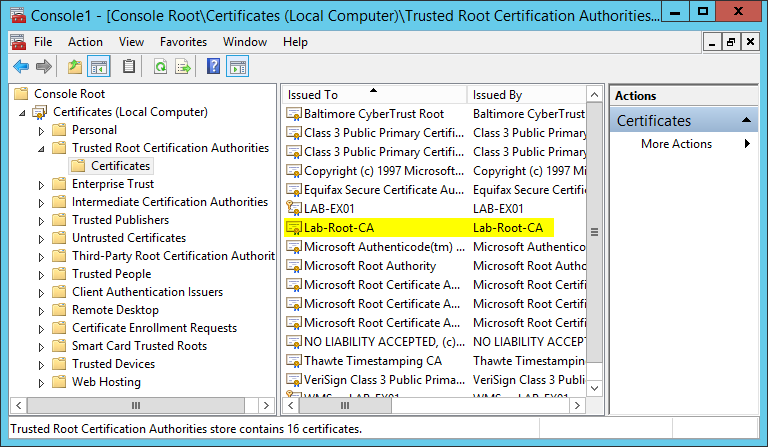Image resolution: width=768 pixels, height=447 pixels.
Task: Click the Copy clipboard toolbar icon
Action: (x=129, y=66)
